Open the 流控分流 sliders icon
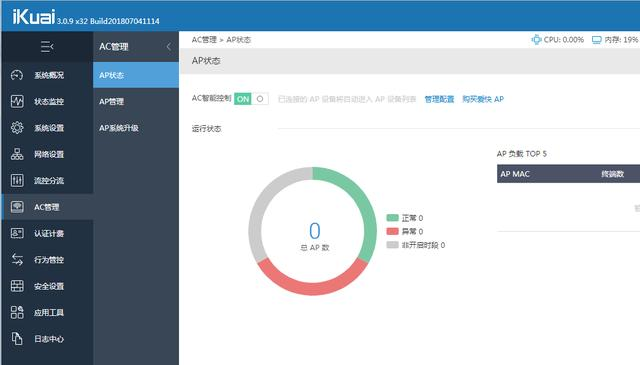Screen dimensions: 640x365 tap(17, 180)
